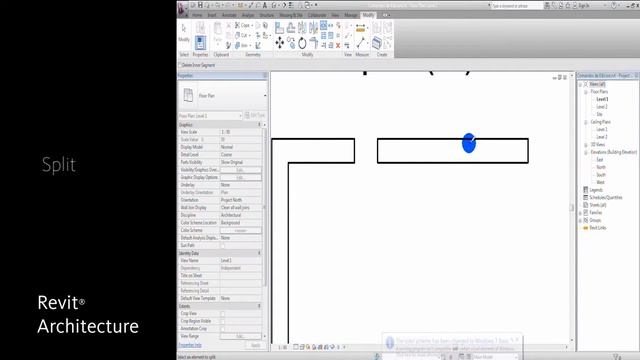Select Schedules/Quantities in project browser

coord(606,198)
